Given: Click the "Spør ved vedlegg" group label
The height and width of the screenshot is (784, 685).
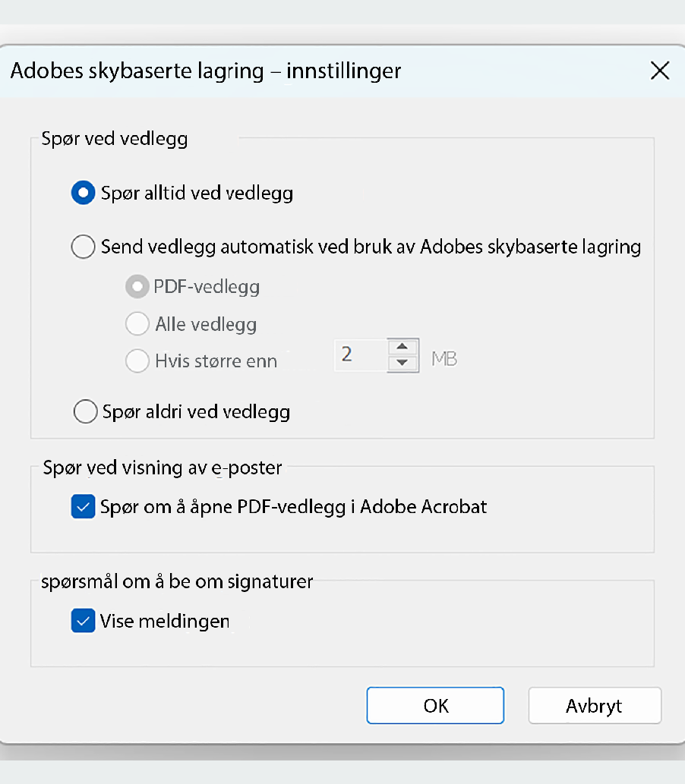Looking at the screenshot, I should click(114, 139).
